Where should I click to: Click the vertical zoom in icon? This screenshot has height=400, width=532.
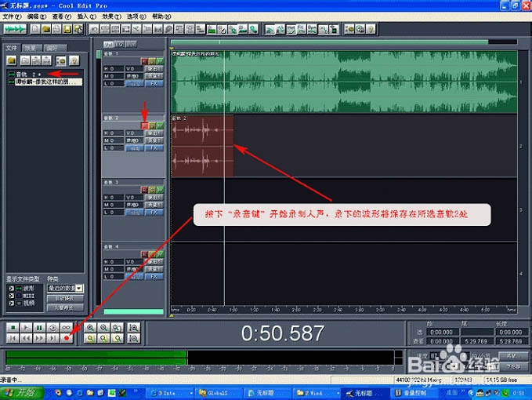[x=134, y=328]
